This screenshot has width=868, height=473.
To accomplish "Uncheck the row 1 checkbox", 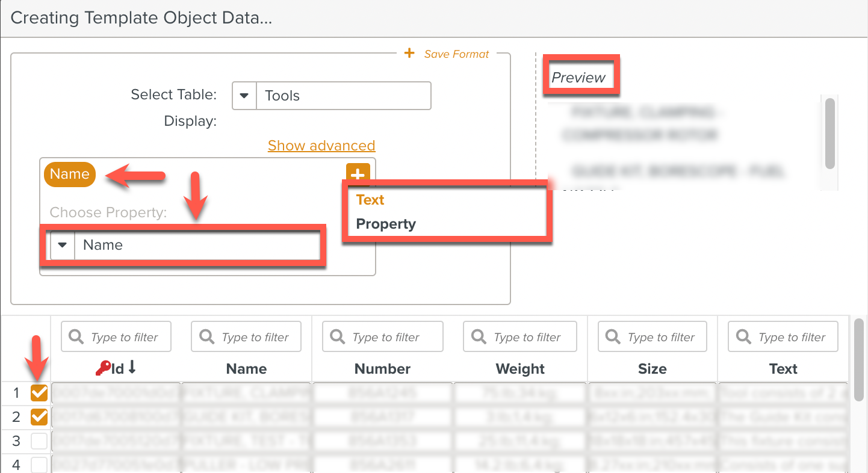I will pos(39,393).
